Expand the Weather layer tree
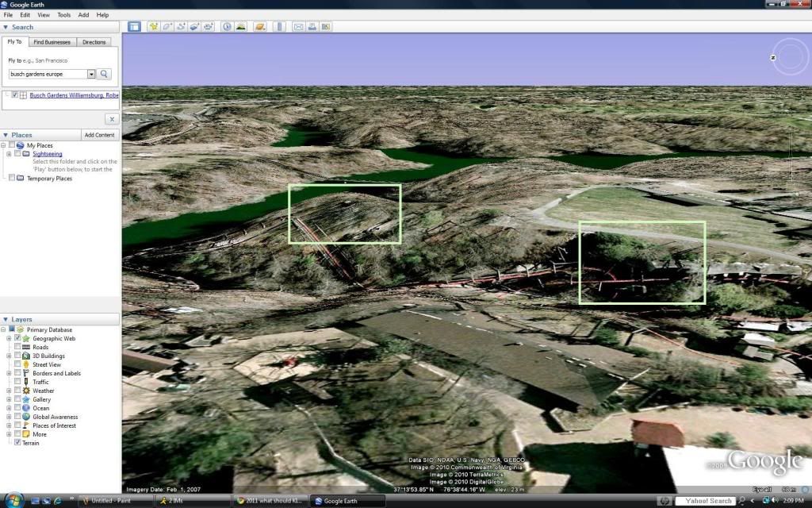Viewport: 812px width, 508px height. click(9, 391)
